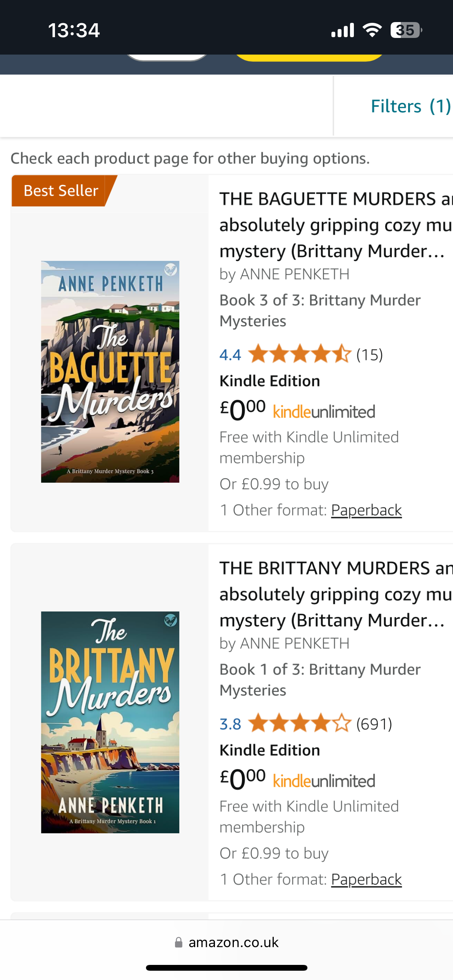The height and width of the screenshot is (980, 453).
Task: Open Paperback format for Brittany Murders
Action: (366, 879)
